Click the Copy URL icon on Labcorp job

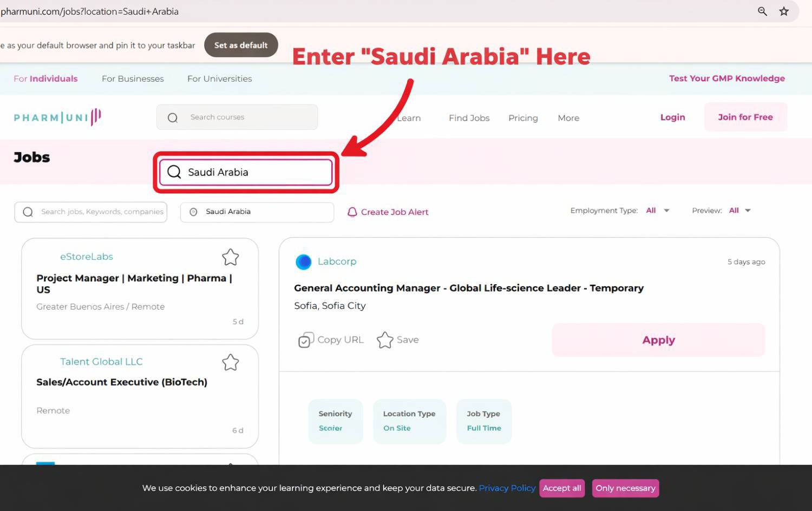pyautogui.click(x=305, y=340)
